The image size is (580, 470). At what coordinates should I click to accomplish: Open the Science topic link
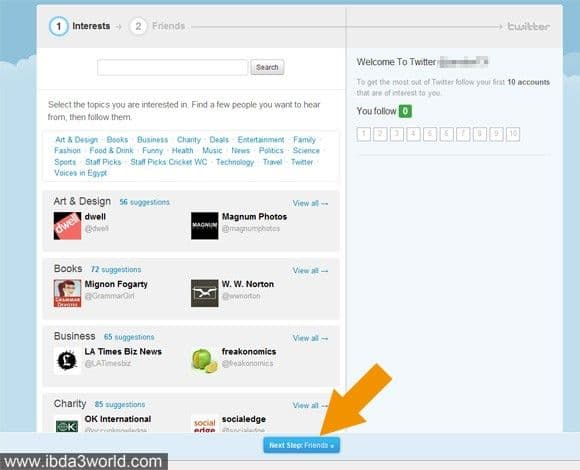306,151
